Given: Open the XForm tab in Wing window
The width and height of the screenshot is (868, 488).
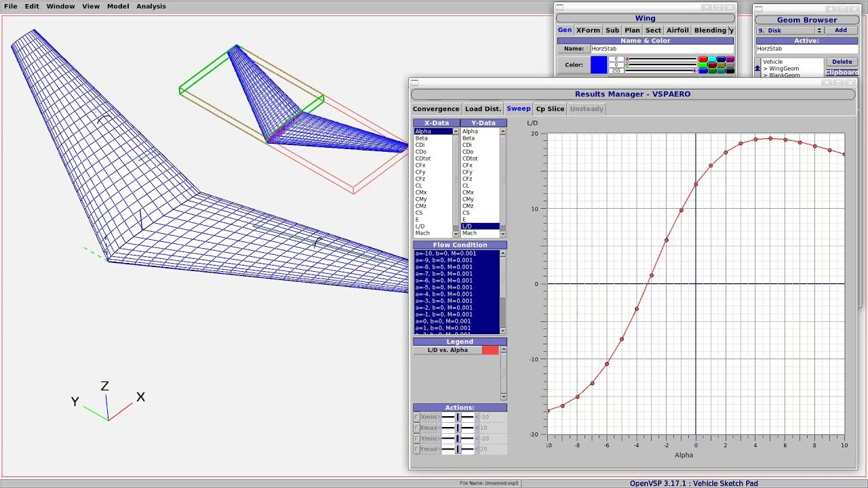Looking at the screenshot, I should 588,30.
